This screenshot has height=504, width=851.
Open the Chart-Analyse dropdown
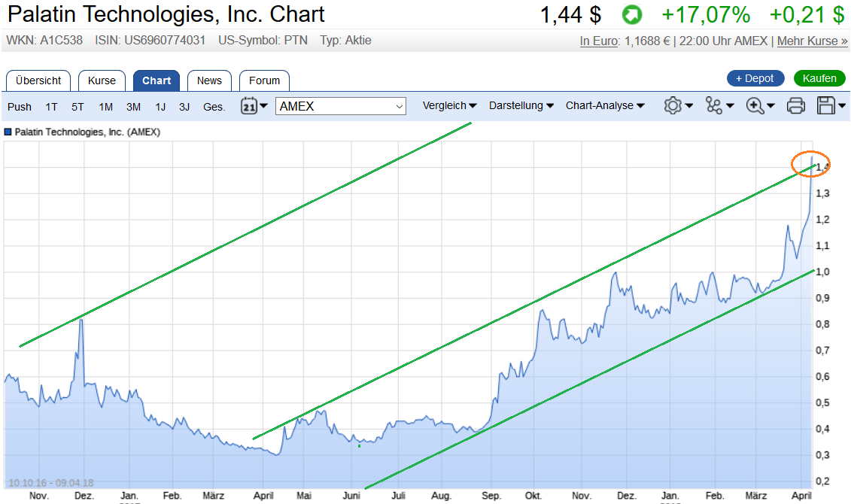point(605,106)
